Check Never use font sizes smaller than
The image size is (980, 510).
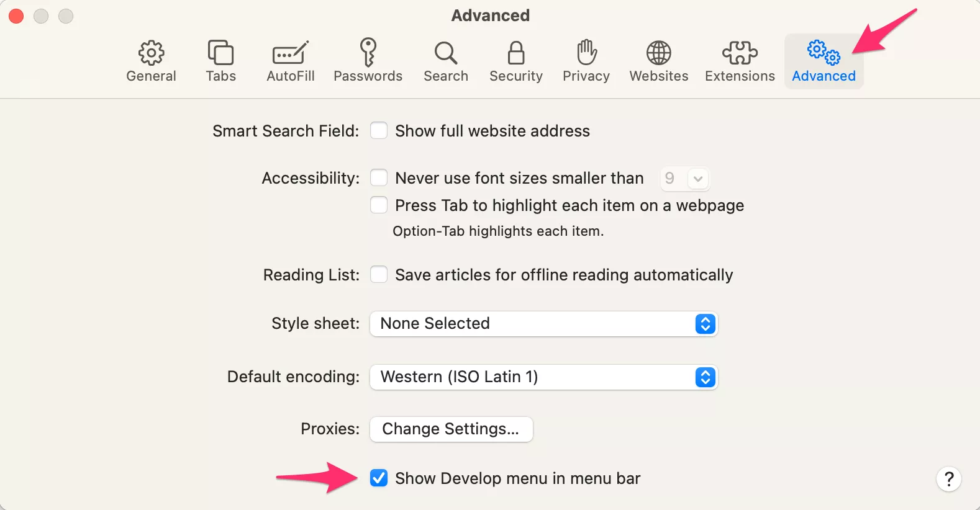pyautogui.click(x=379, y=178)
